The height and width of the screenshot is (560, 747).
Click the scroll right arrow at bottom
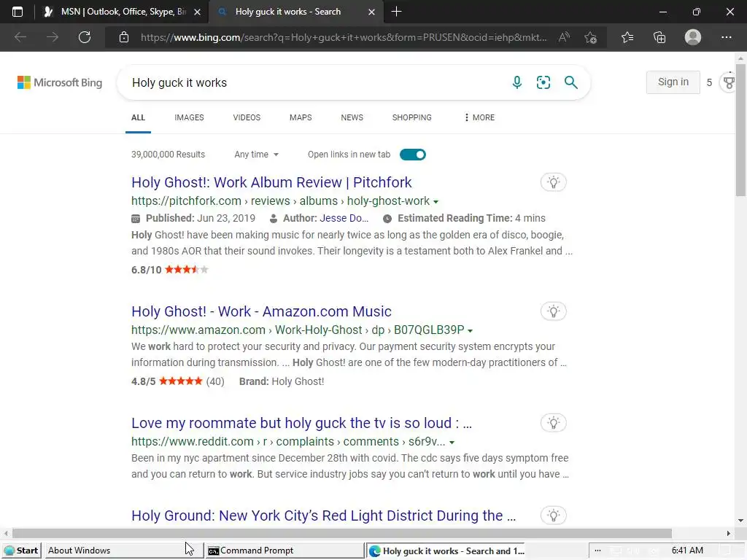(729, 533)
